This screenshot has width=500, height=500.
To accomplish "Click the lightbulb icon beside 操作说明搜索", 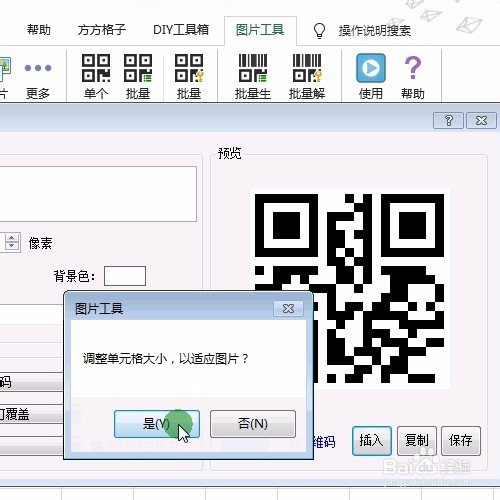I will [x=319, y=31].
